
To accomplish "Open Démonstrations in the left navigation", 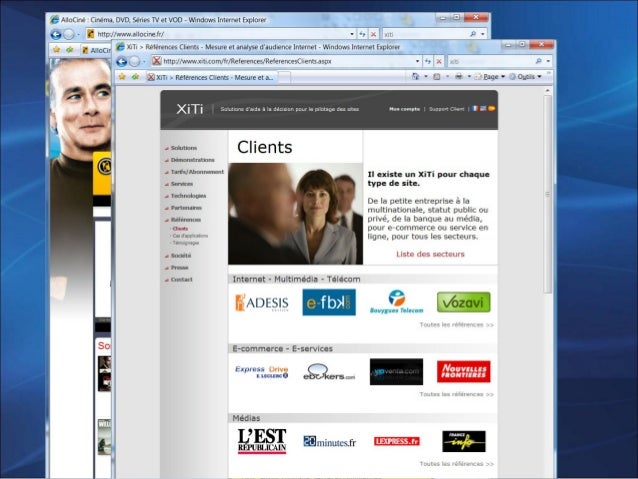I will [x=192, y=160].
